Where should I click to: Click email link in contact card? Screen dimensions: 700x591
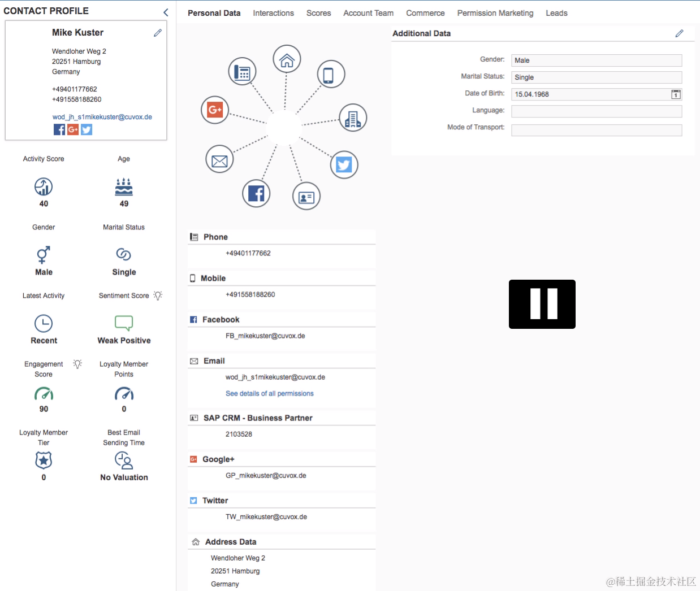point(102,117)
